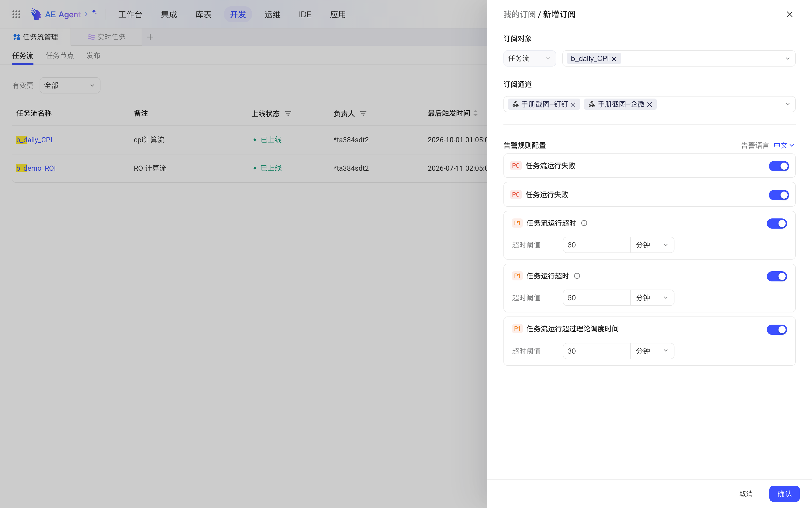Edit the threshold field showing 30
This screenshot has width=812, height=508.
tap(597, 351)
